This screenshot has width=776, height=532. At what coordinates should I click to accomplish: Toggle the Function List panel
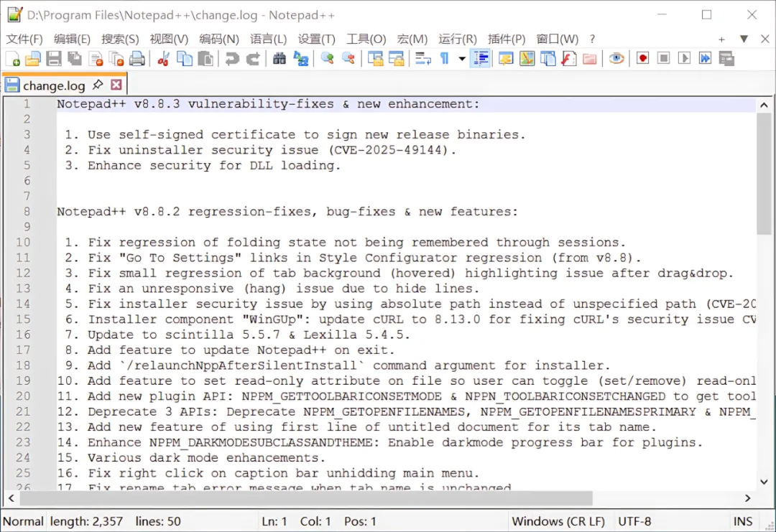568,59
